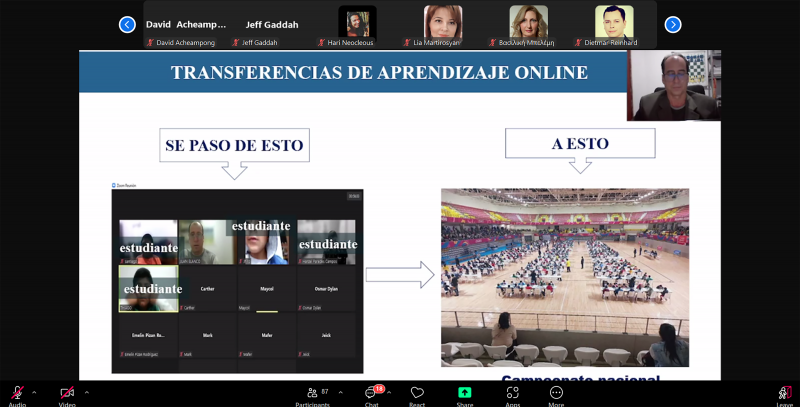Open the React emoji menu
Image resolution: width=800 pixels, height=407 pixels.
click(x=417, y=393)
